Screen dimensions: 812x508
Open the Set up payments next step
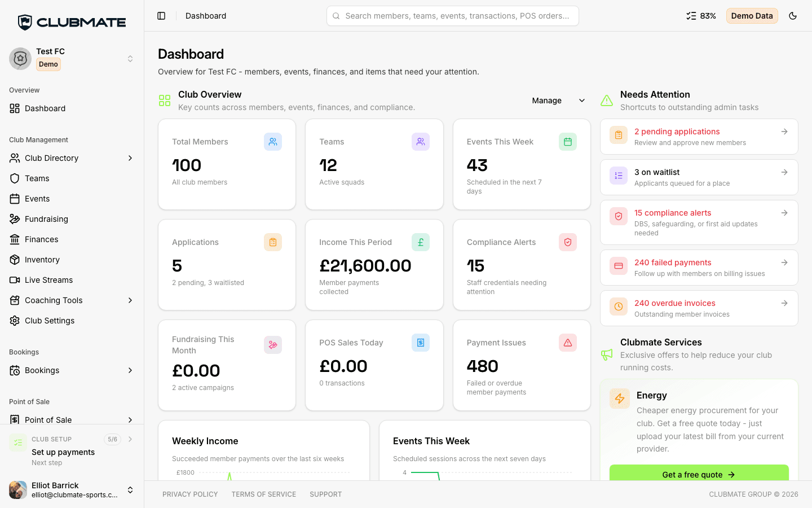(x=72, y=450)
